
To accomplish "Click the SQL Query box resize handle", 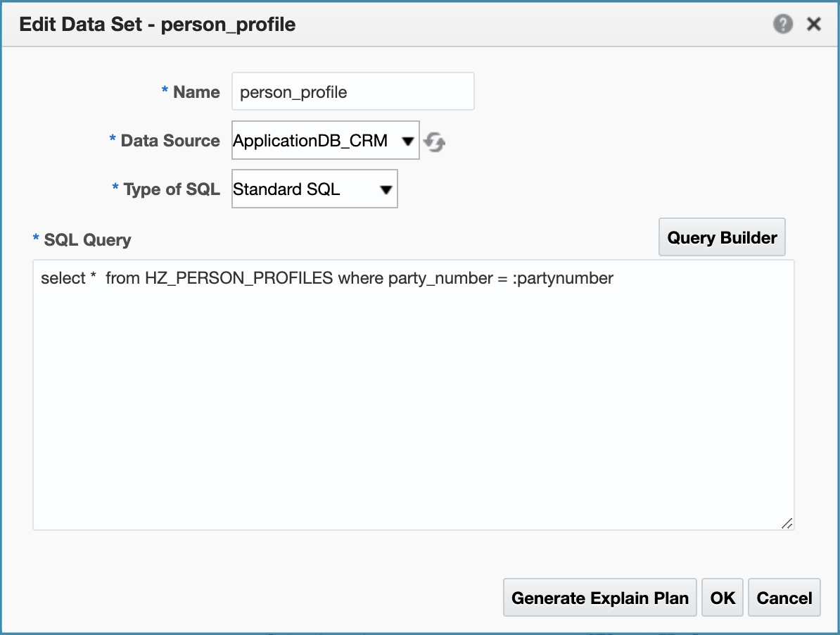I will [787, 522].
